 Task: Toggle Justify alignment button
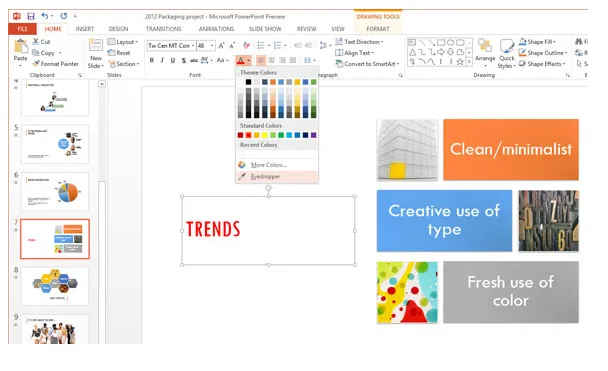[x=293, y=60]
